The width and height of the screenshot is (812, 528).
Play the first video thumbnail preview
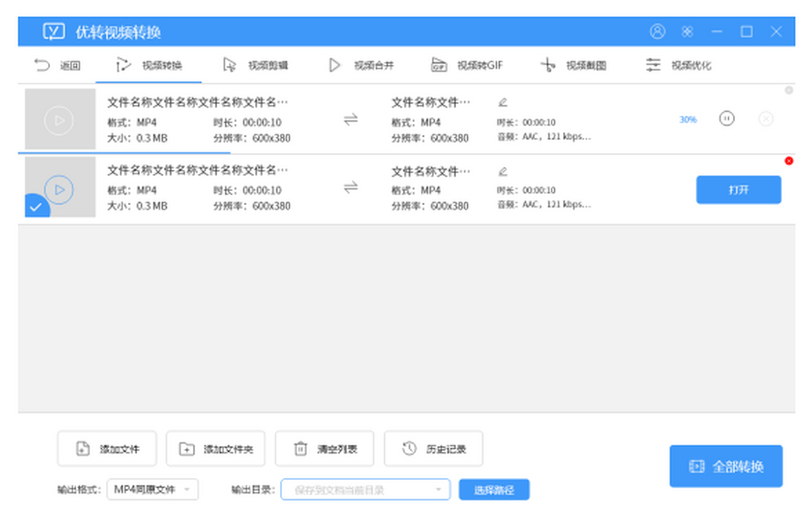point(60,120)
